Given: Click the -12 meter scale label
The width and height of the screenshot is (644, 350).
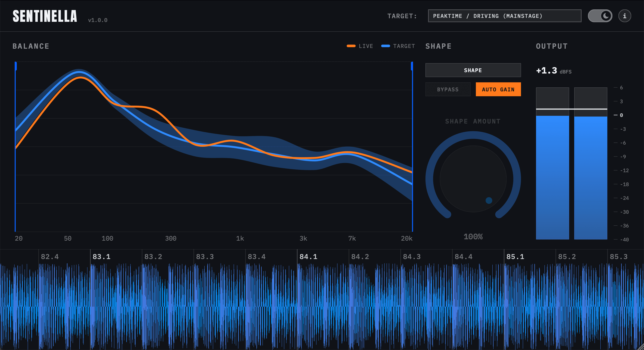Looking at the screenshot, I should (x=624, y=170).
